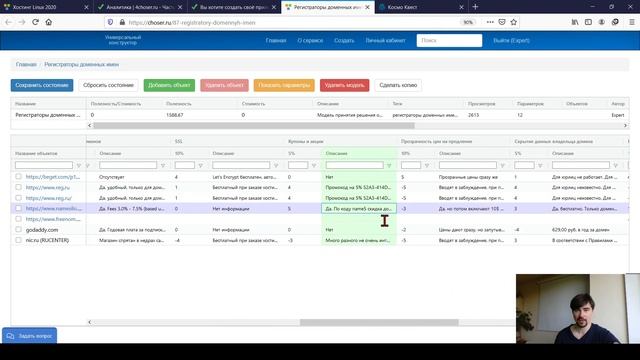Click chat icon on Задать вопрос
The width and height of the screenshot is (640, 360).
(11, 336)
